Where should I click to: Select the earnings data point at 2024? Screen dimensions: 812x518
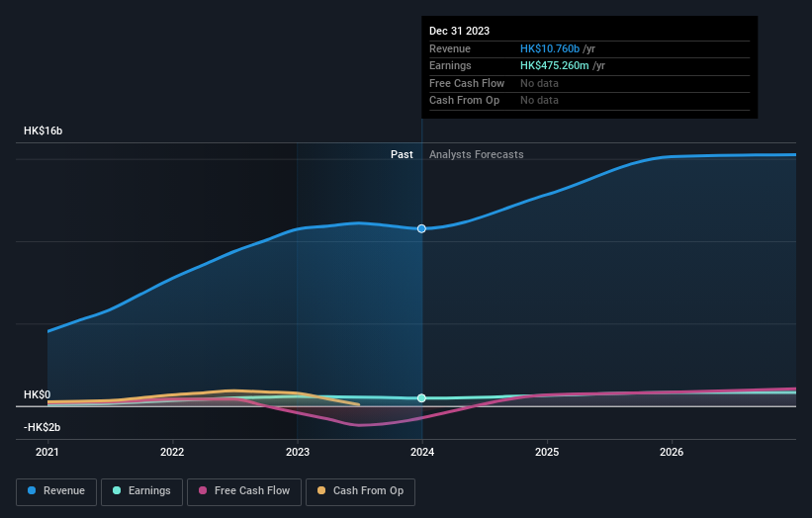coord(421,398)
